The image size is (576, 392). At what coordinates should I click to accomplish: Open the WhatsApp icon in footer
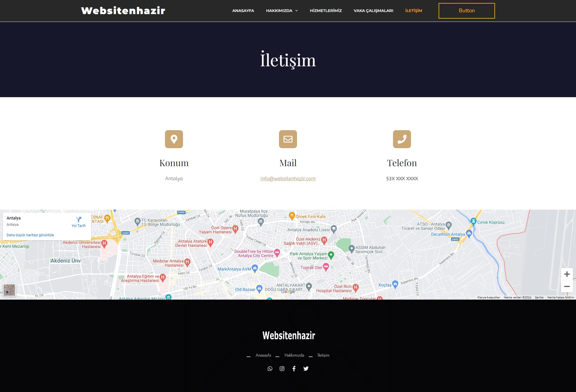coord(270,369)
